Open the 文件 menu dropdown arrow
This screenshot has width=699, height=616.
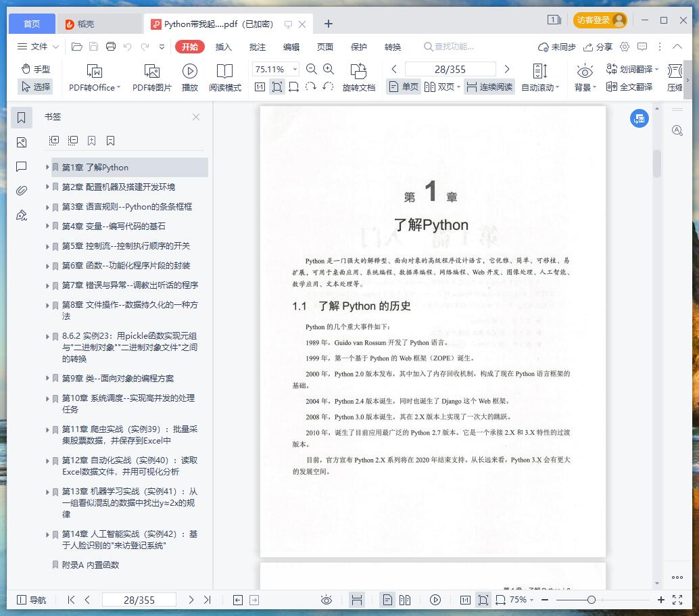(x=55, y=47)
